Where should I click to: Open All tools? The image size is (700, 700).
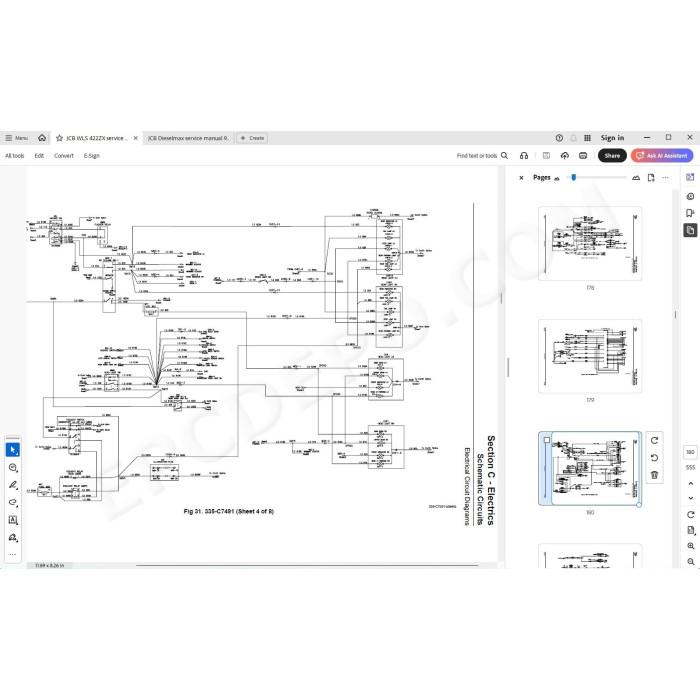pyautogui.click(x=14, y=155)
